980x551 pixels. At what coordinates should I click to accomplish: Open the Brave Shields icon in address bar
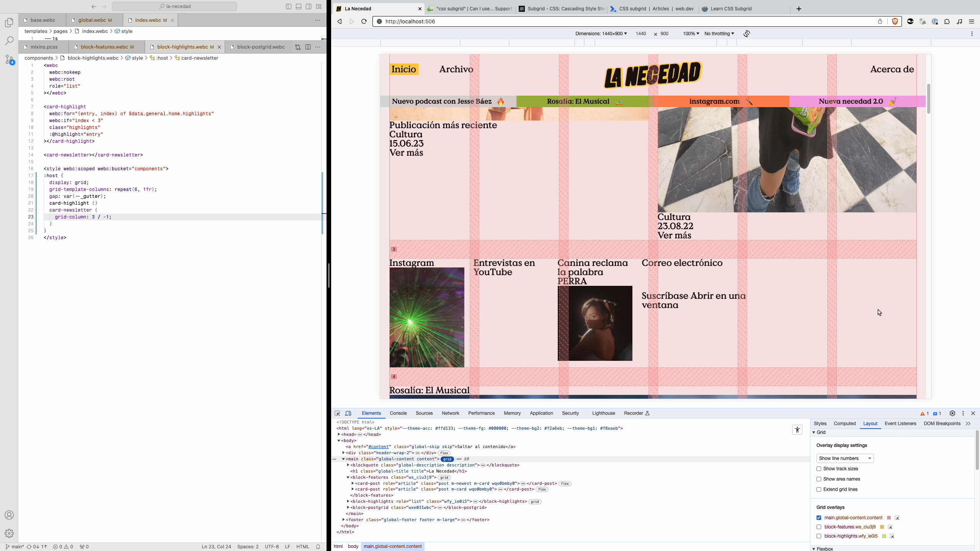[x=895, y=21]
